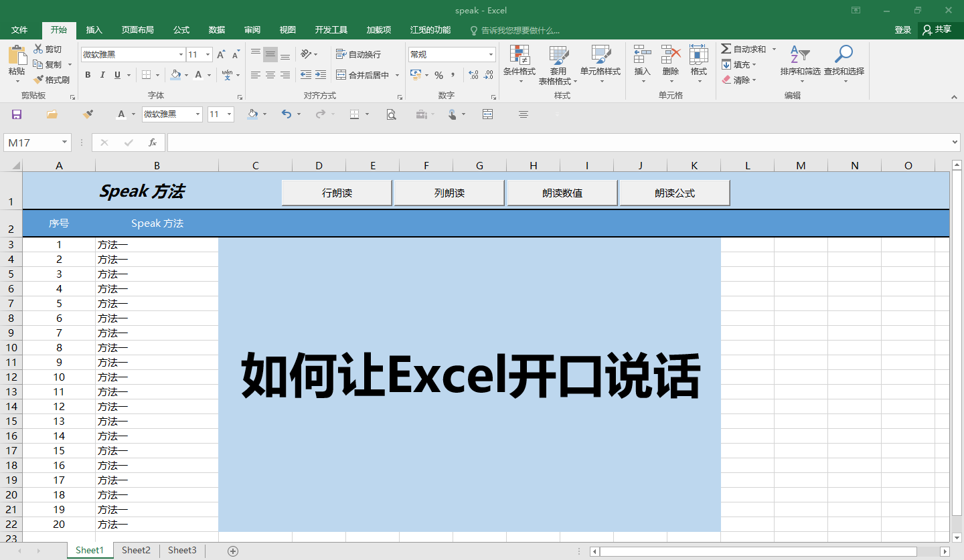
Task: Toggle underline formatting in ribbon
Action: 118,75
